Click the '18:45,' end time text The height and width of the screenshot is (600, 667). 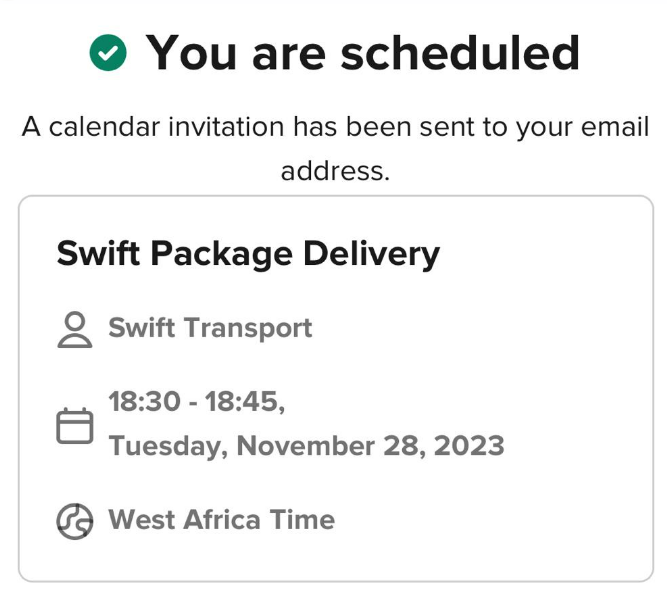coord(245,402)
